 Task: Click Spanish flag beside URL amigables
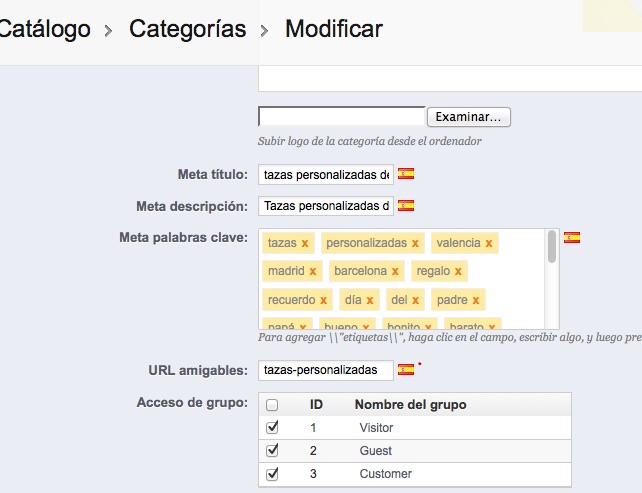[405, 370]
